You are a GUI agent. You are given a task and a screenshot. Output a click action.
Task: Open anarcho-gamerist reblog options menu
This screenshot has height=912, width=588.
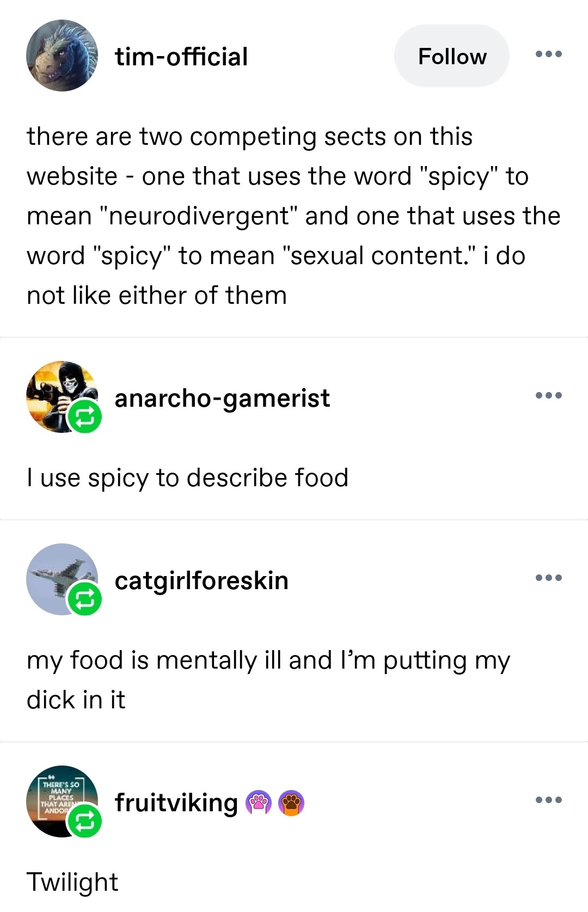[x=548, y=396]
